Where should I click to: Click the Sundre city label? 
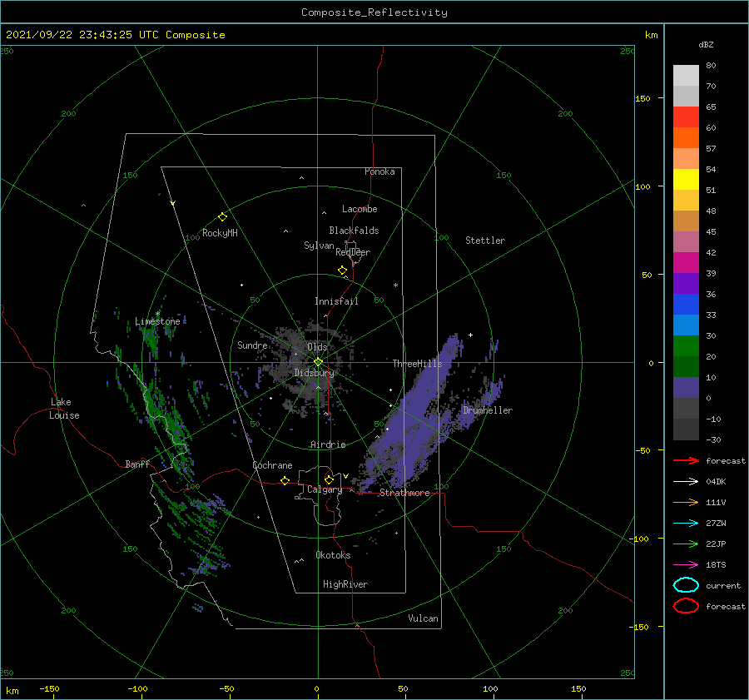(x=252, y=345)
